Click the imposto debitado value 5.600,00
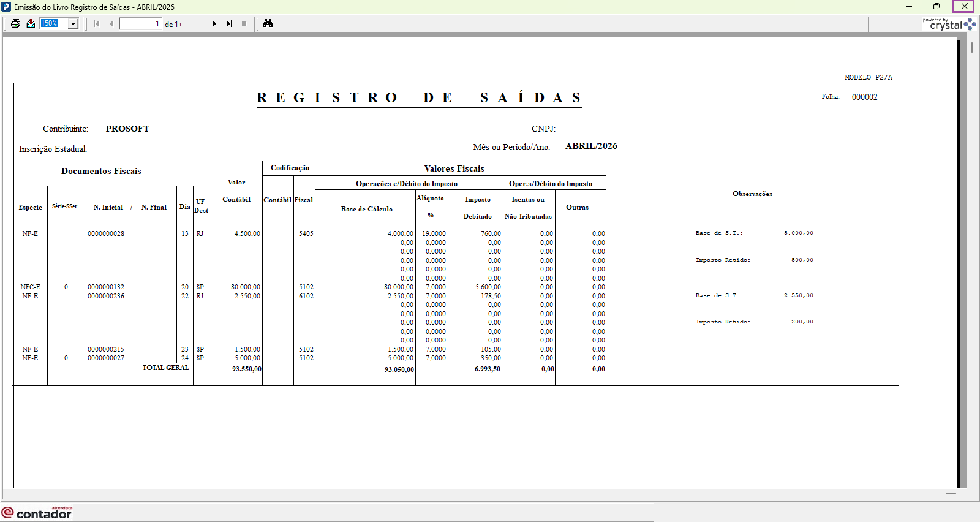The image size is (980, 522). 488,287
